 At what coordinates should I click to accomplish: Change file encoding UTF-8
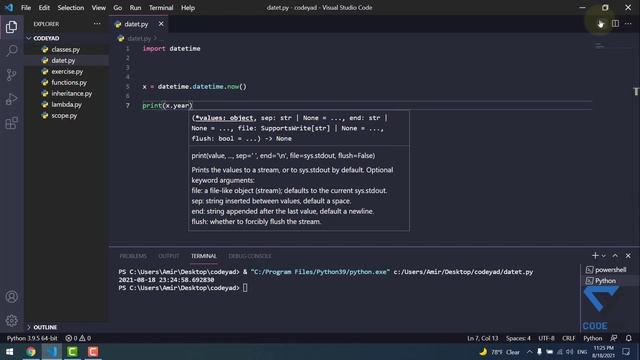pos(546,338)
